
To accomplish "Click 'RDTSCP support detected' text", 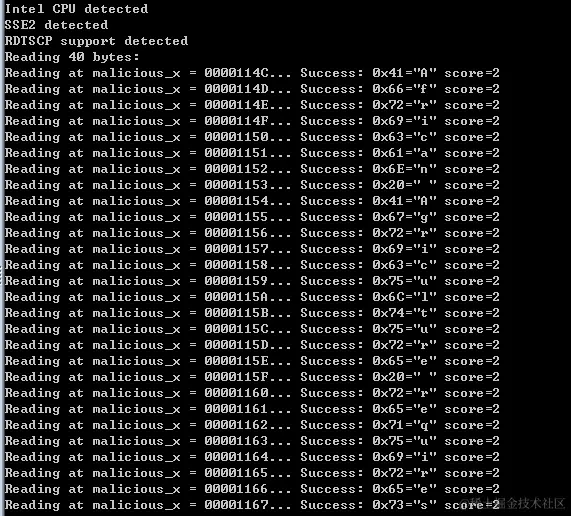I will (96, 41).
